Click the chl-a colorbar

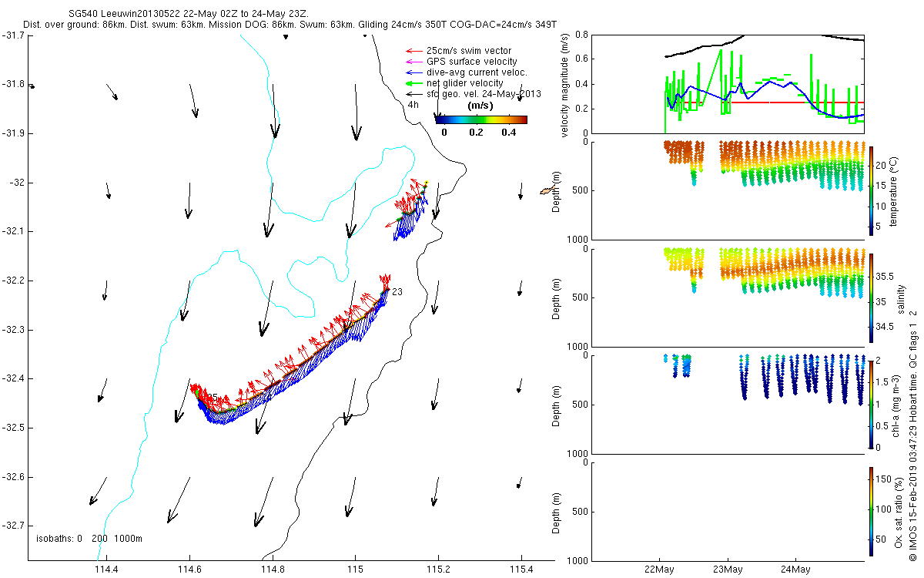click(x=871, y=404)
